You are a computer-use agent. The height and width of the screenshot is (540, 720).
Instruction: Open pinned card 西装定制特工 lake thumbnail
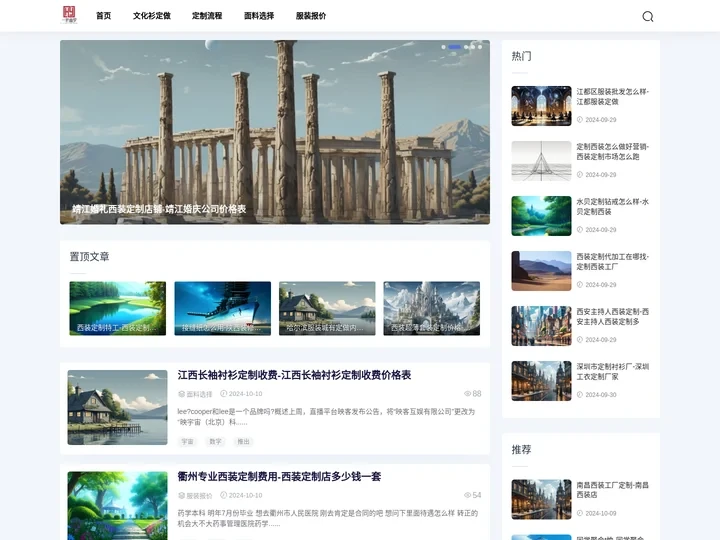(118, 308)
